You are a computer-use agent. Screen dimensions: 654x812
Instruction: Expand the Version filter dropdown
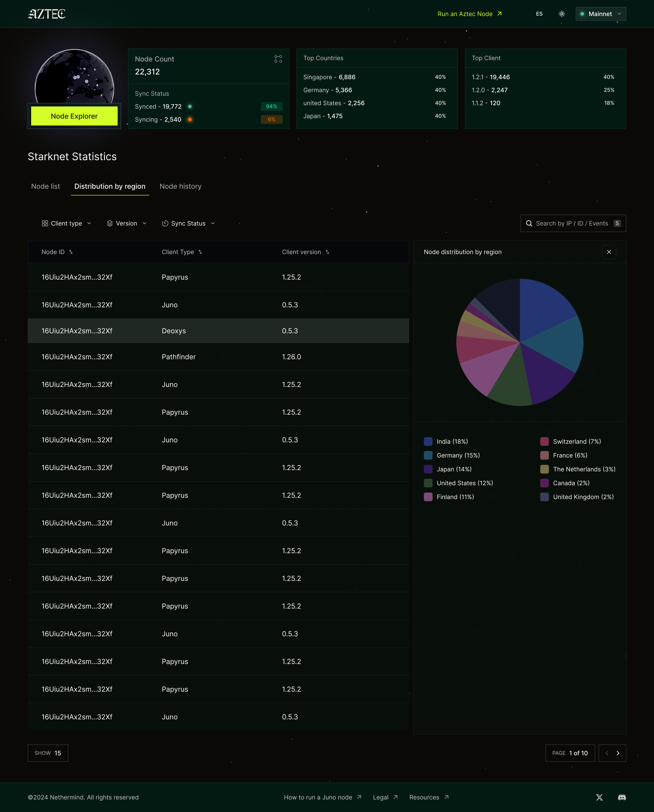(x=127, y=224)
